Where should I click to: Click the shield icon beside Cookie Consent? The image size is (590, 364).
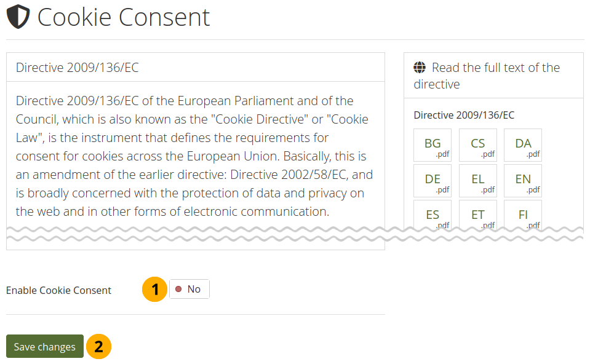point(18,17)
